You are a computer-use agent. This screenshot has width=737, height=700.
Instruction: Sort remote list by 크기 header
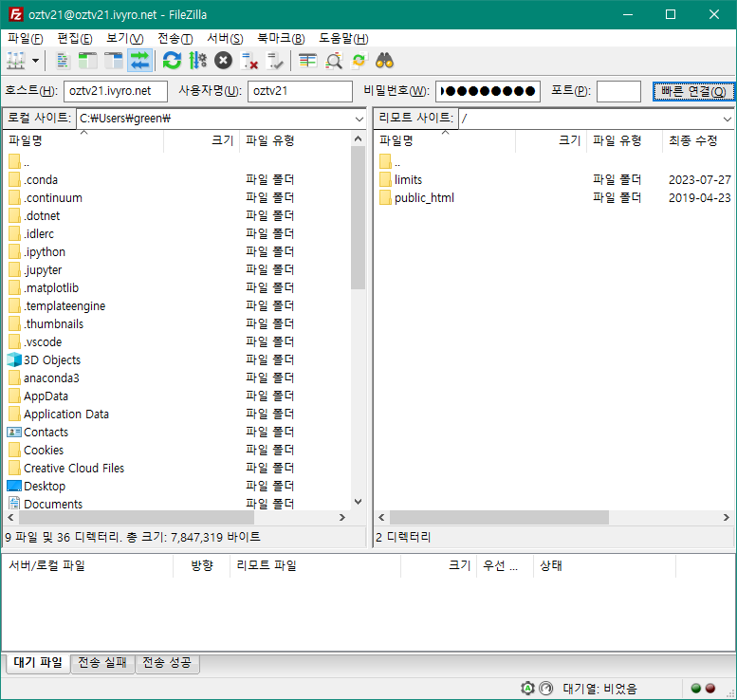click(x=551, y=140)
